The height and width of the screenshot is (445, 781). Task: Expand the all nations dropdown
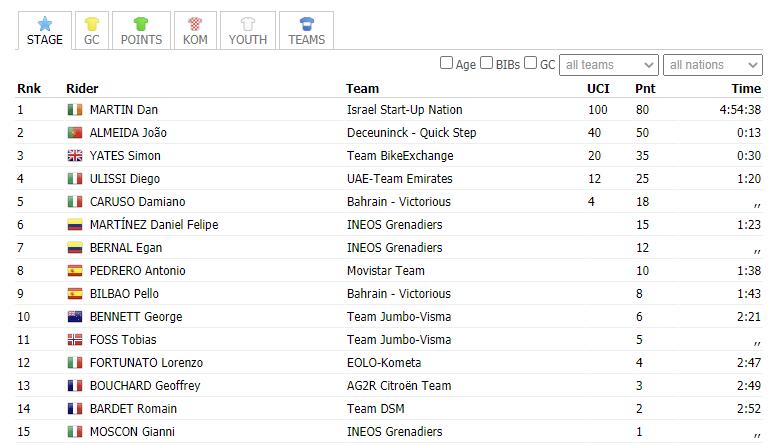point(713,65)
